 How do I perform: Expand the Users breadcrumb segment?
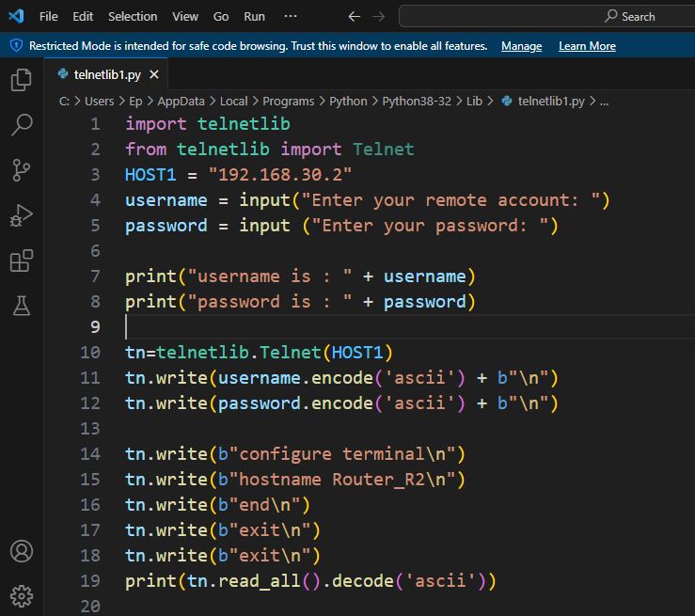tap(100, 101)
